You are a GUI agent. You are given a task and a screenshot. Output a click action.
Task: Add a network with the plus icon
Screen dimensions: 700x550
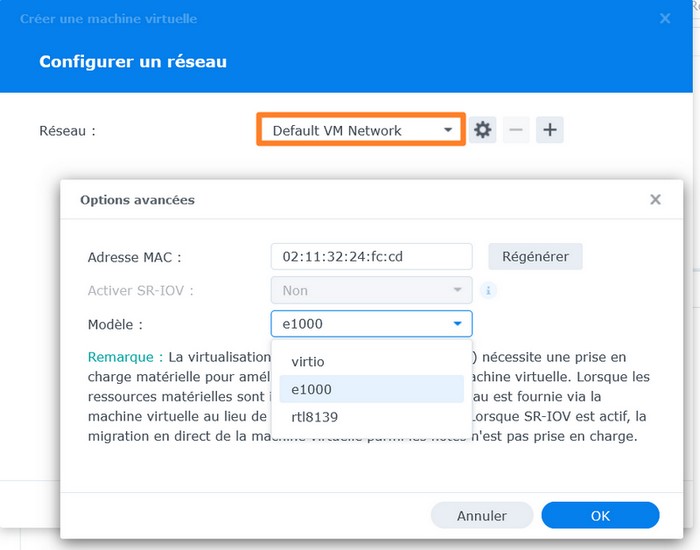coord(550,130)
